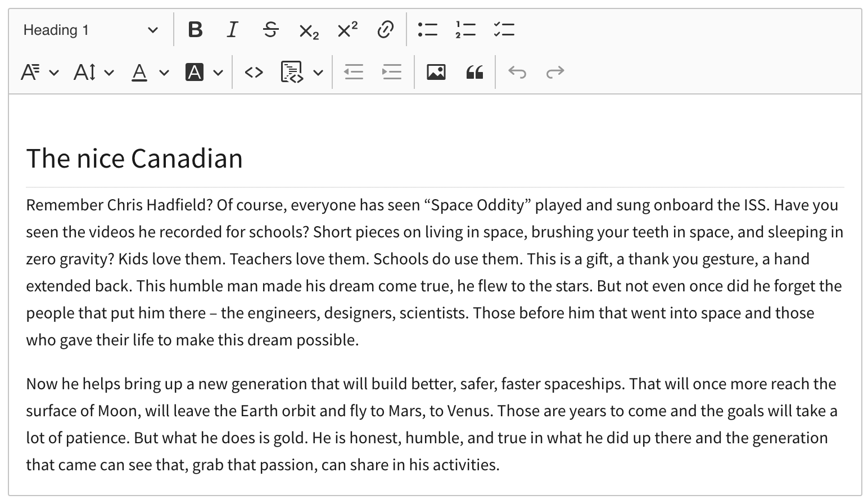868x504 pixels.
Task: Toggle block quote formatting
Action: click(474, 72)
